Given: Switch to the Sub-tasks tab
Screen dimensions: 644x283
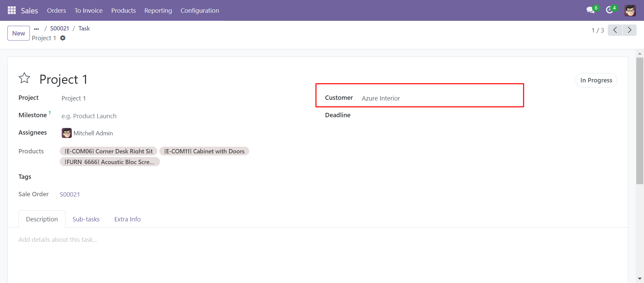Looking at the screenshot, I should pos(86,219).
